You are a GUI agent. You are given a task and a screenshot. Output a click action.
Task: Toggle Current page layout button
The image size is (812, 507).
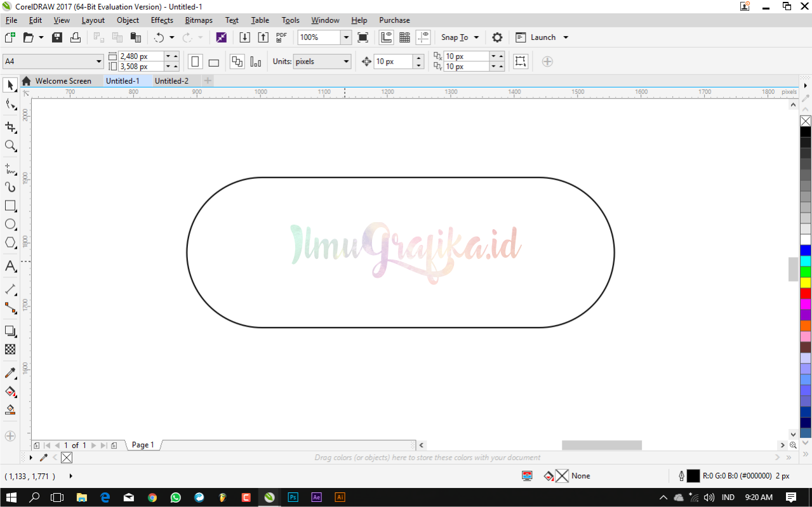[x=256, y=62]
